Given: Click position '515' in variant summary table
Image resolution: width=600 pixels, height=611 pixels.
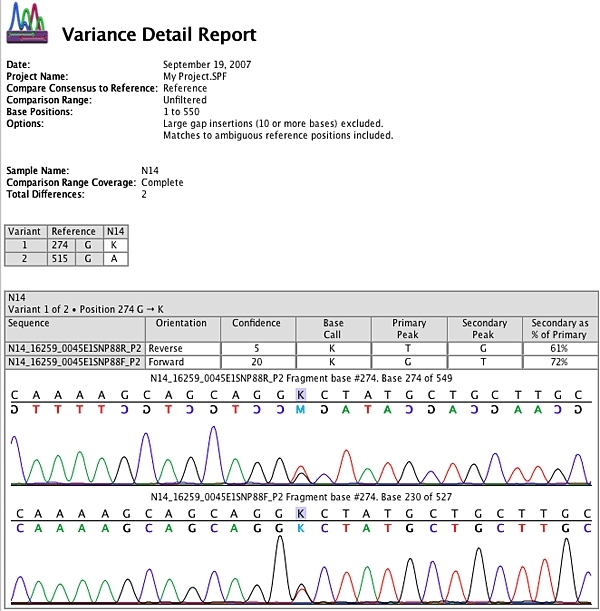Looking at the screenshot, I should [61, 259].
